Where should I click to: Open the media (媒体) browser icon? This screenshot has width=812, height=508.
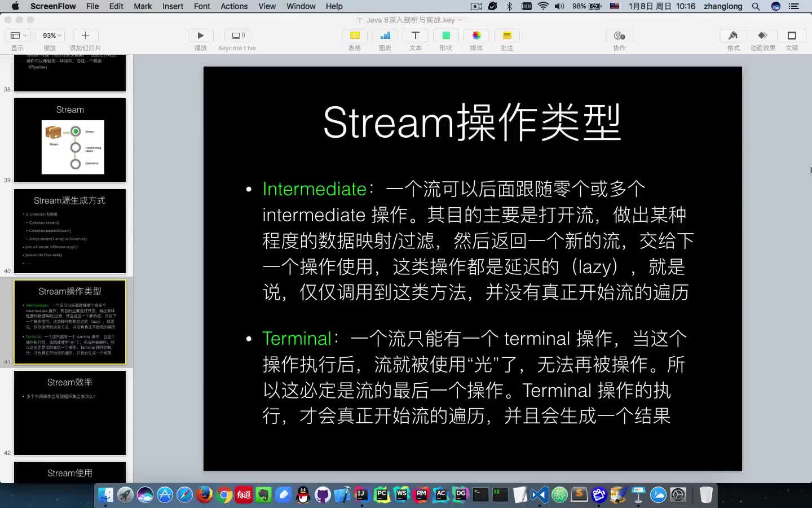(x=476, y=36)
